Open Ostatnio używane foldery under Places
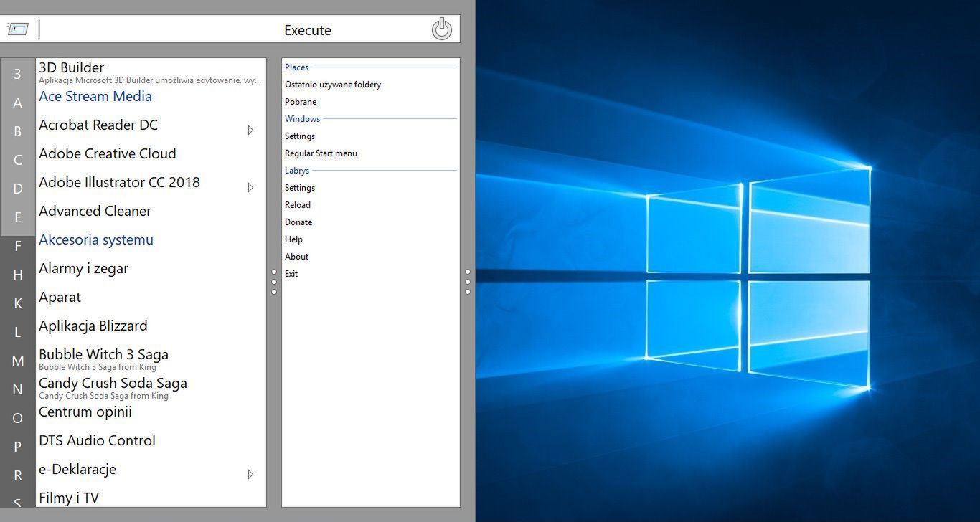Image resolution: width=980 pixels, height=522 pixels. click(x=333, y=85)
